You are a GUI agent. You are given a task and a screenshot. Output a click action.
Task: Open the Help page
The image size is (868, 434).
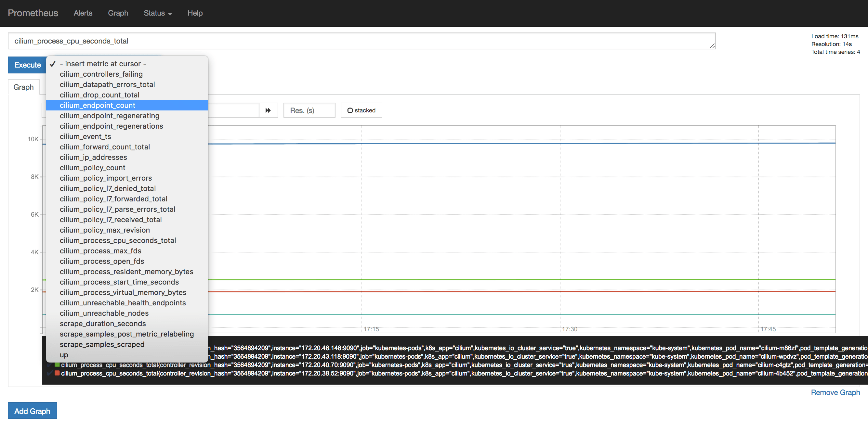click(195, 13)
